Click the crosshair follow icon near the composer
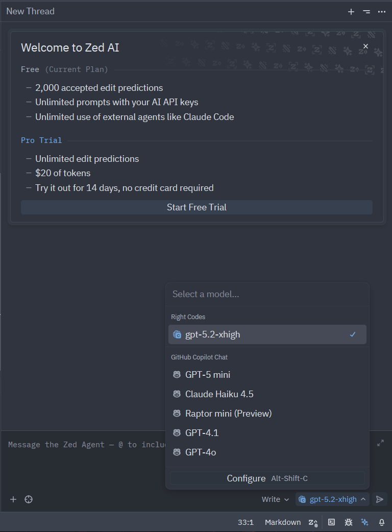This screenshot has height=532, width=392. click(x=29, y=499)
